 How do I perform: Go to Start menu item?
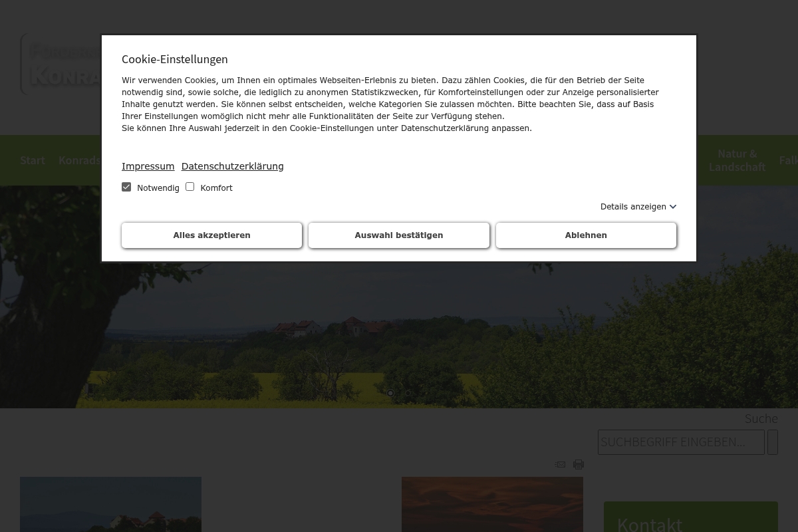click(x=33, y=160)
